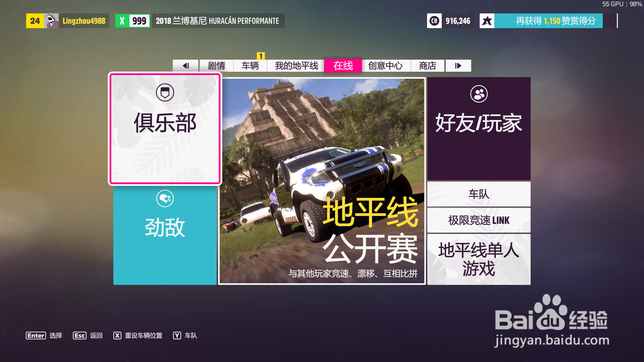Click the friends icon above 好友/玩家

click(x=479, y=94)
